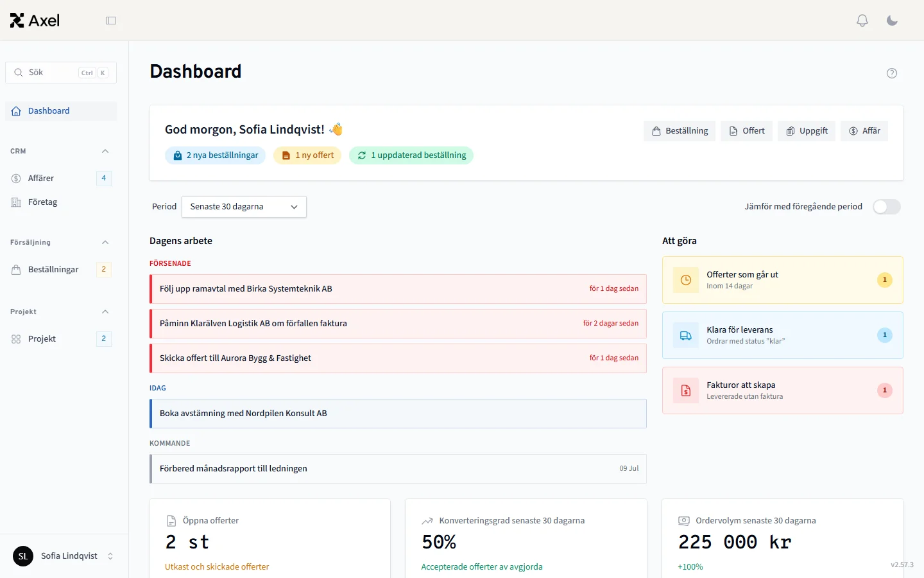Collapse the Försäljning section chevron
The width and height of the screenshot is (924, 578).
[x=105, y=243]
